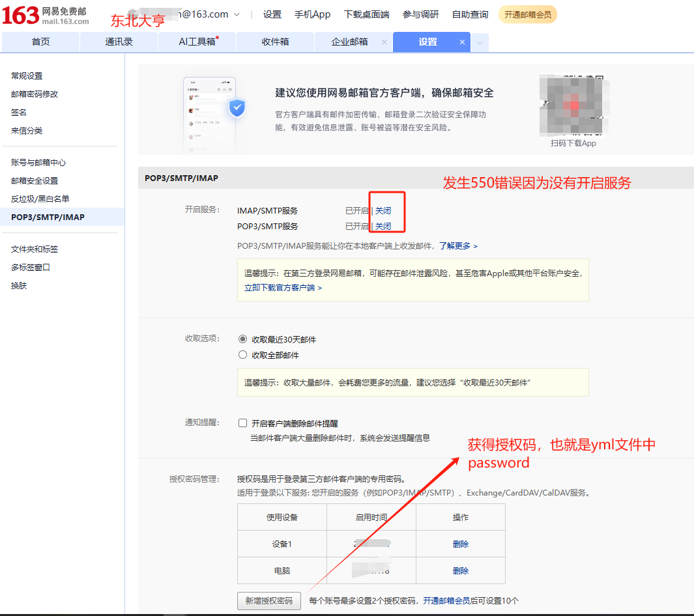This screenshot has height=616, width=694.
Task: Click the 启用时间 table header
Action: 371,518
